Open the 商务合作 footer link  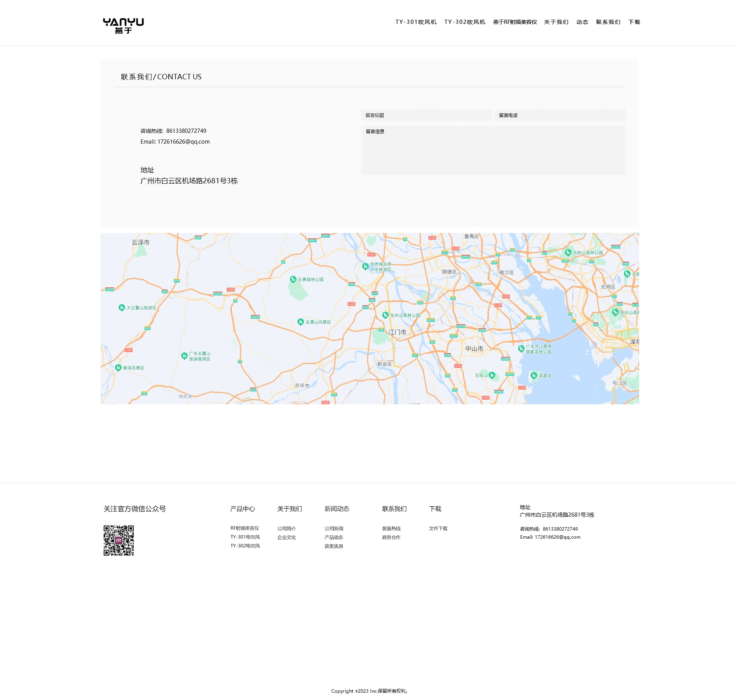(x=391, y=538)
